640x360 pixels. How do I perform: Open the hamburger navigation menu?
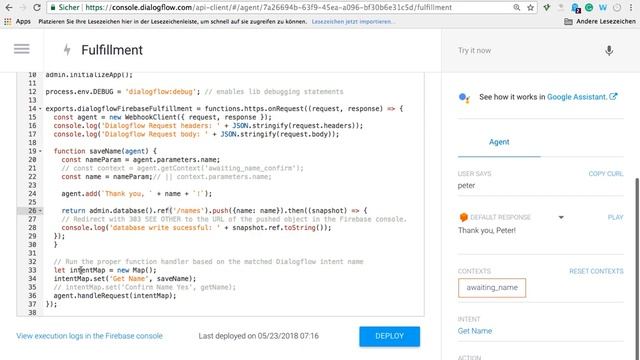click(x=22, y=49)
